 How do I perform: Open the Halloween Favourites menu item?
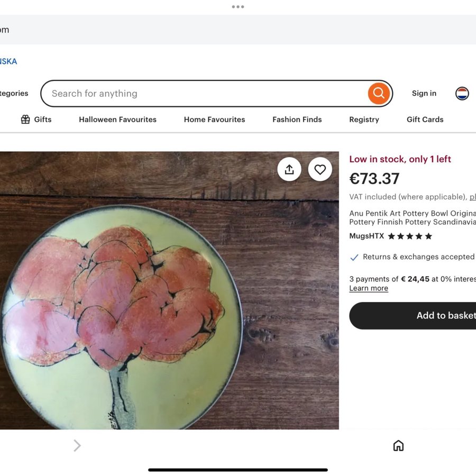point(117,120)
